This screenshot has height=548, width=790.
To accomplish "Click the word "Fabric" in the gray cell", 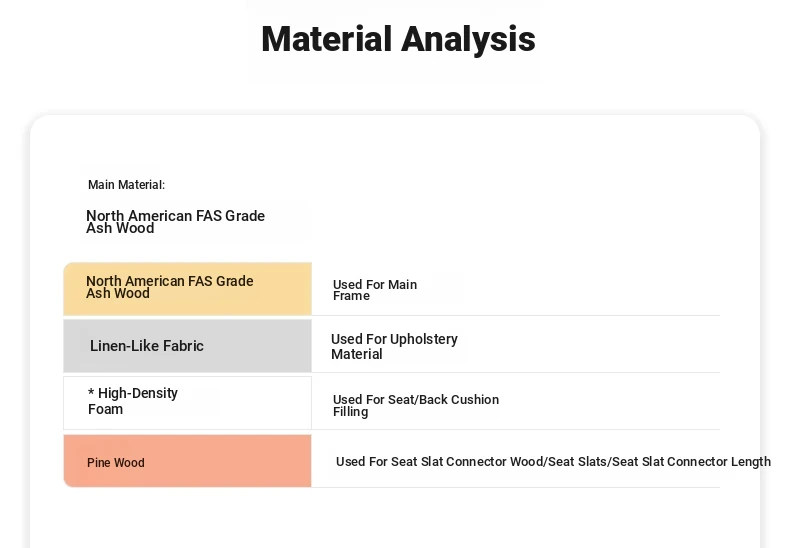I will [x=183, y=346].
